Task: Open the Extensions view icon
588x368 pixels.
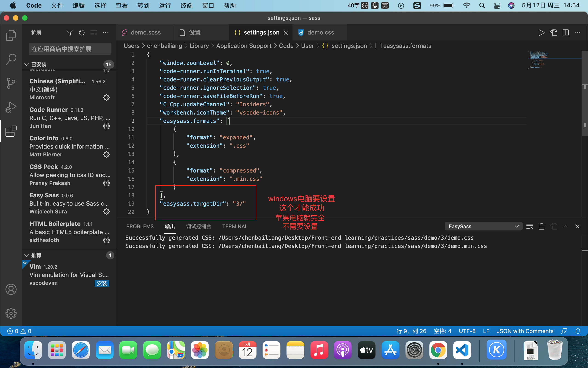Action: 11,131
